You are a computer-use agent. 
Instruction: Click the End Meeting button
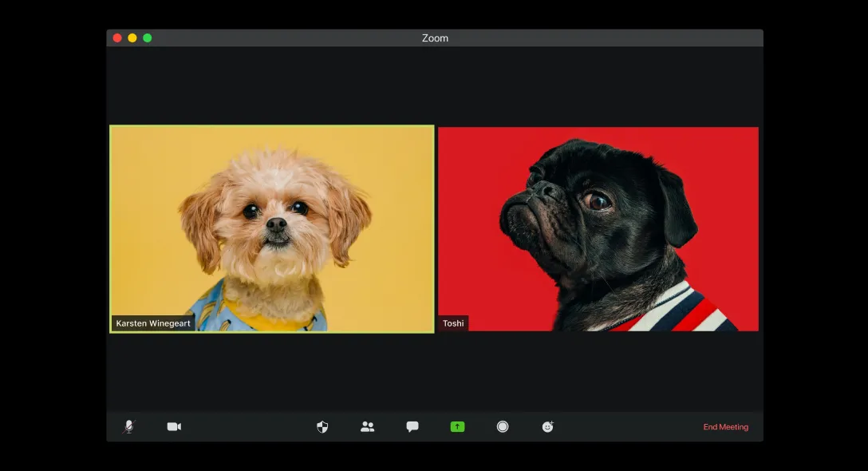pyautogui.click(x=725, y=427)
